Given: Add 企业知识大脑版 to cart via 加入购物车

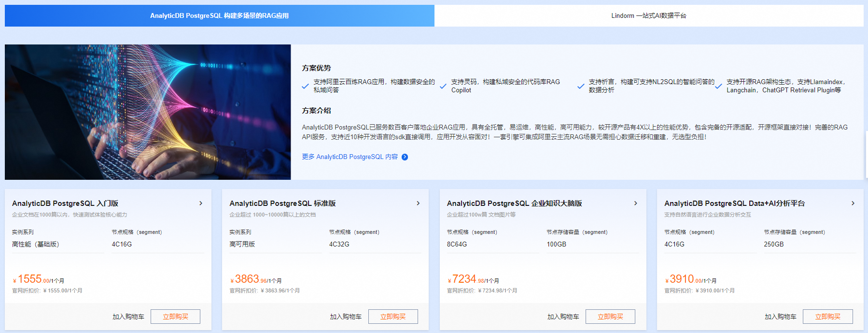Looking at the screenshot, I should click(563, 317).
